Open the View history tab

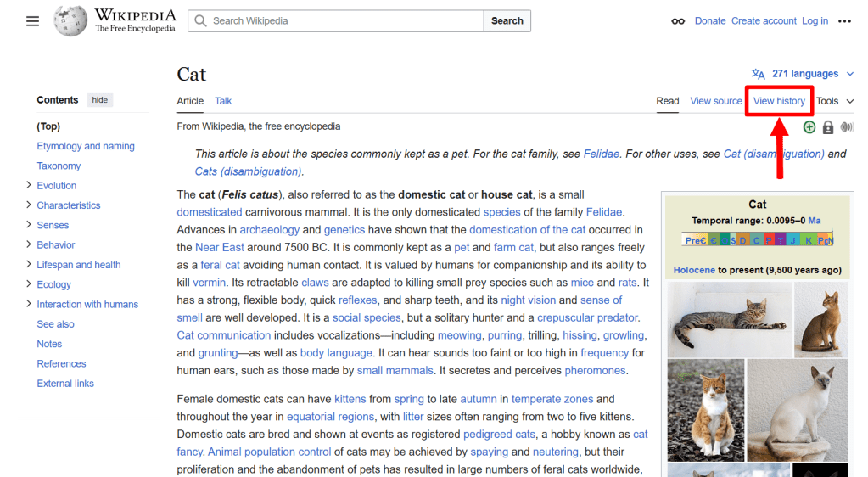tap(779, 101)
